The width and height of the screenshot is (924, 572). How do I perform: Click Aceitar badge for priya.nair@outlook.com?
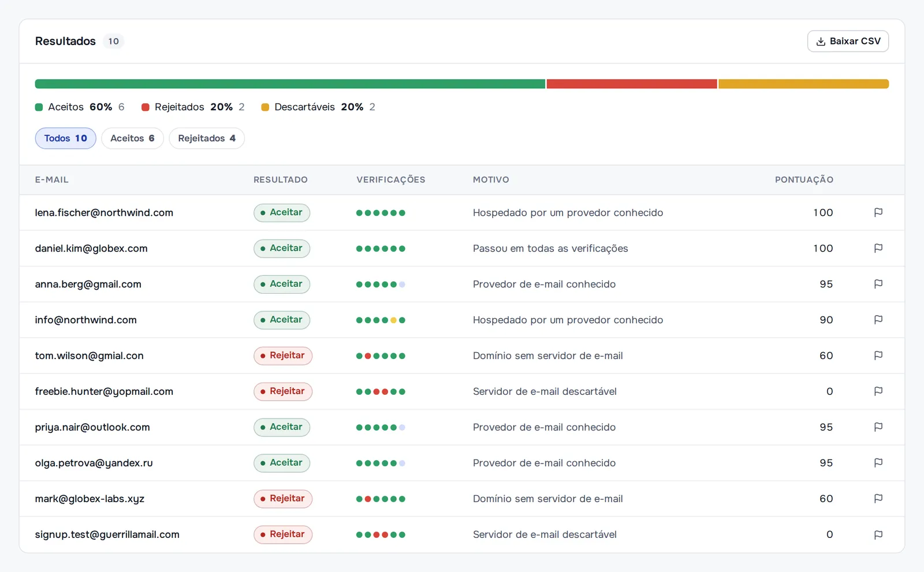coord(282,427)
